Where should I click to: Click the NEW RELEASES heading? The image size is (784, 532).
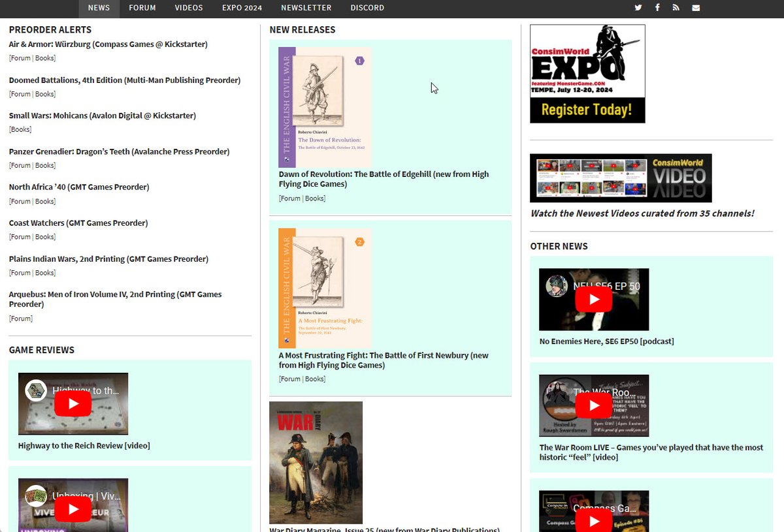302,30
